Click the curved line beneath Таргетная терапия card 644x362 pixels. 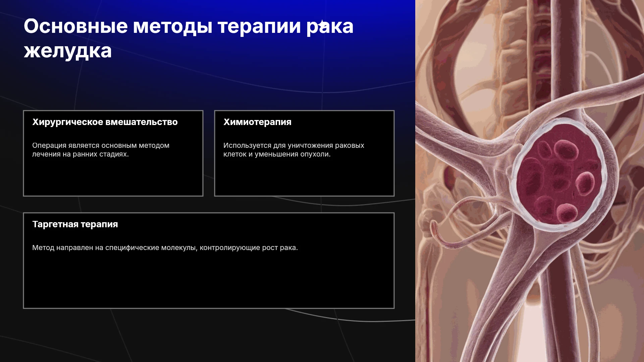pos(352,318)
